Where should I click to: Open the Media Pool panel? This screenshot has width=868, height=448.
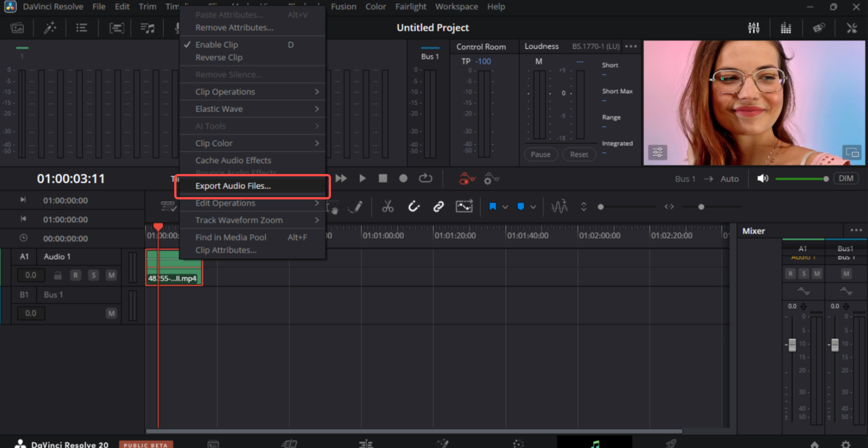[17, 27]
